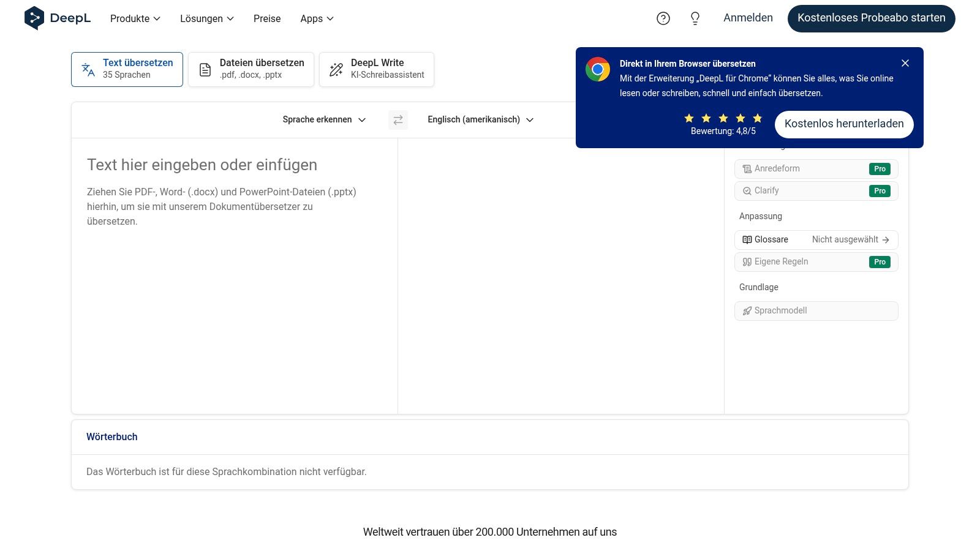Expand the Lösungen menu
This screenshot has width=980, height=551.
tap(207, 18)
